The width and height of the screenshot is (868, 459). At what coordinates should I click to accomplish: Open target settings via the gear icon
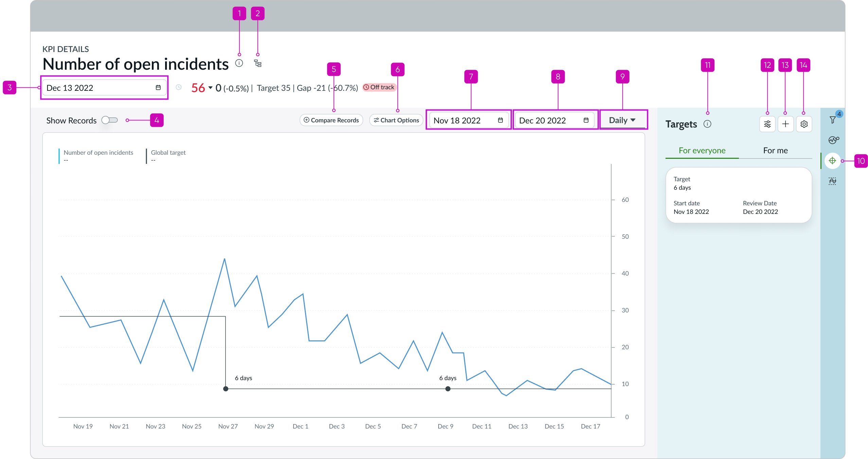click(x=804, y=124)
